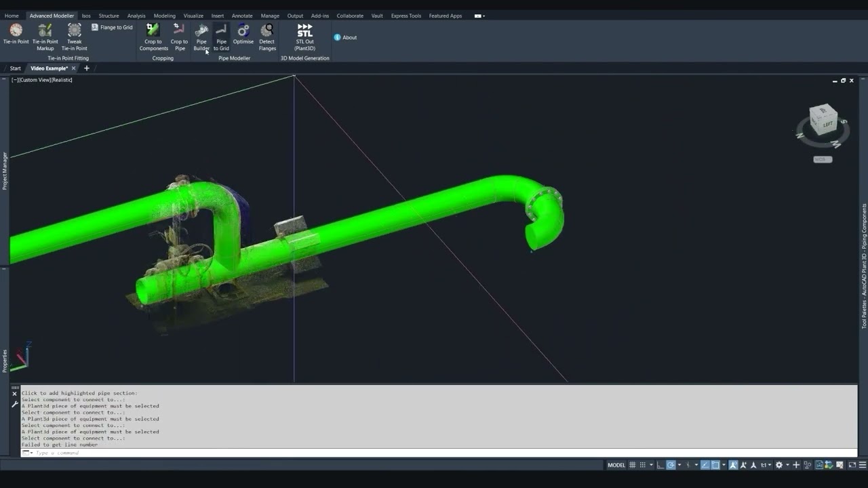Open Custom View viewport control menu
Screen dimensions: 868x488
35,80
